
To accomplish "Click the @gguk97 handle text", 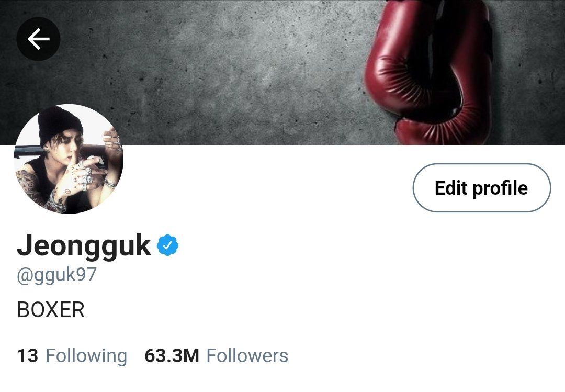I will coord(56,275).
